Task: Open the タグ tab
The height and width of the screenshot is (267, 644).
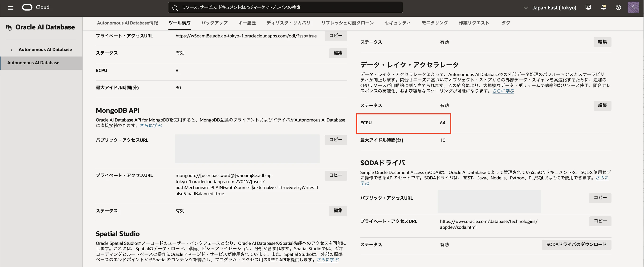Action: (506, 23)
